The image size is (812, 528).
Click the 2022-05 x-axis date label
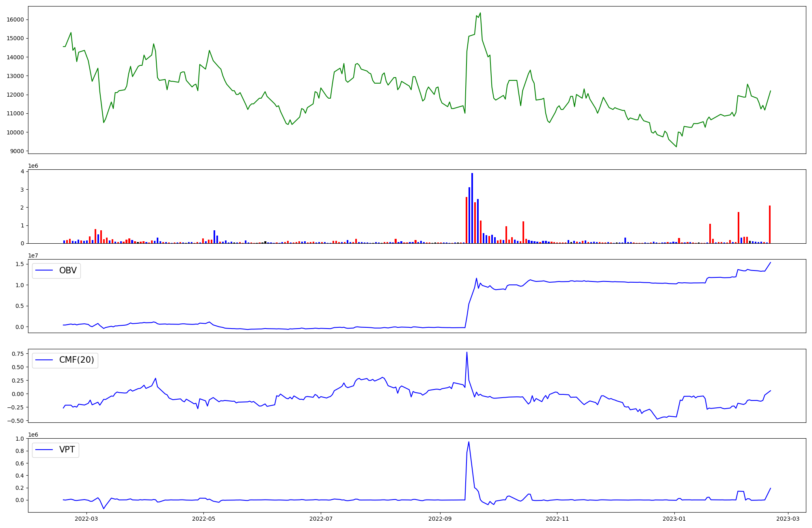[203, 519]
